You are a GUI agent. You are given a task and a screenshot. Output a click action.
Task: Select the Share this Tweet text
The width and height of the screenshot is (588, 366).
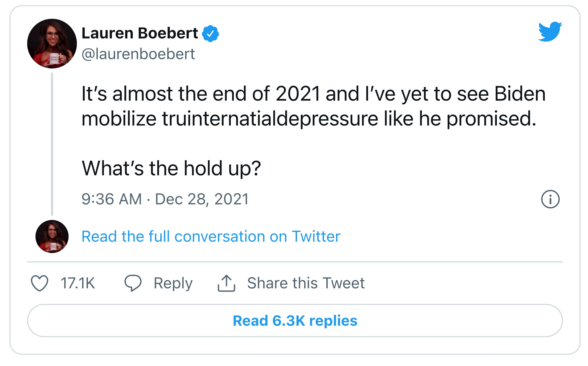pos(306,283)
